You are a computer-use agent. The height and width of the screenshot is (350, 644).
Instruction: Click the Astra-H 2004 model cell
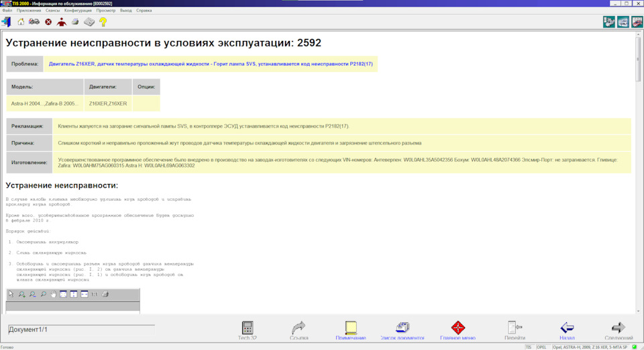(x=45, y=103)
